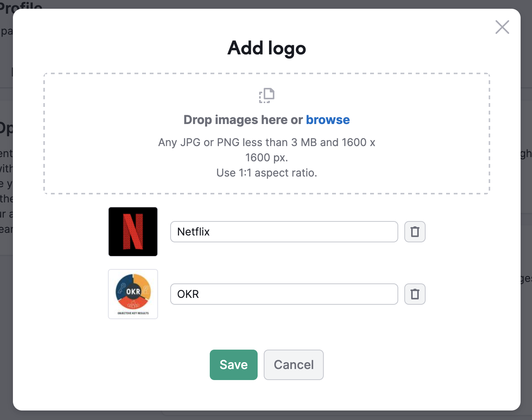This screenshot has width=532, height=420.
Task: Dismiss the dialog via Cancel
Action: point(293,364)
